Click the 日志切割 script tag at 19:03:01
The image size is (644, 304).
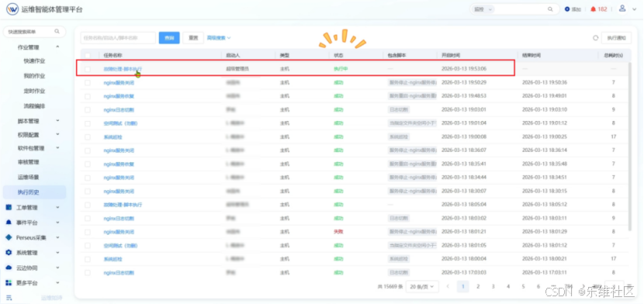tap(398, 110)
